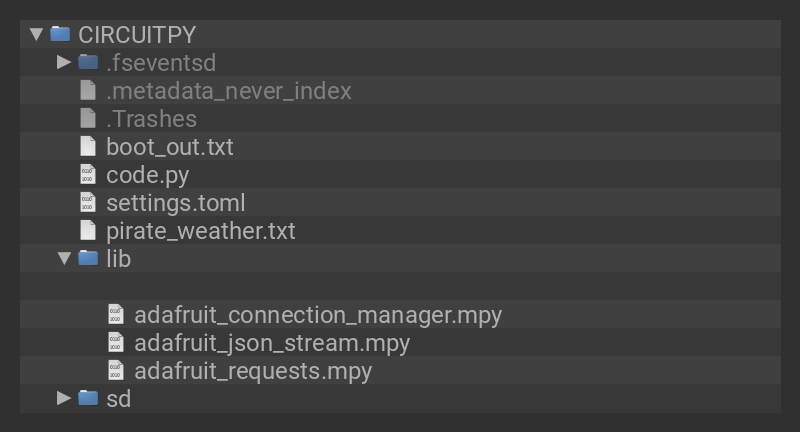
Task: Expand the sd folder
Action: [x=64, y=398]
